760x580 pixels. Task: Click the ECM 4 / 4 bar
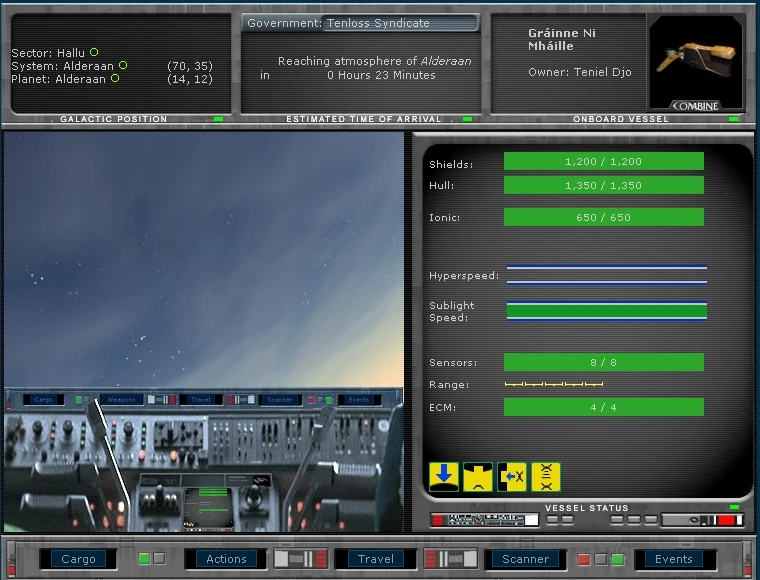point(603,407)
